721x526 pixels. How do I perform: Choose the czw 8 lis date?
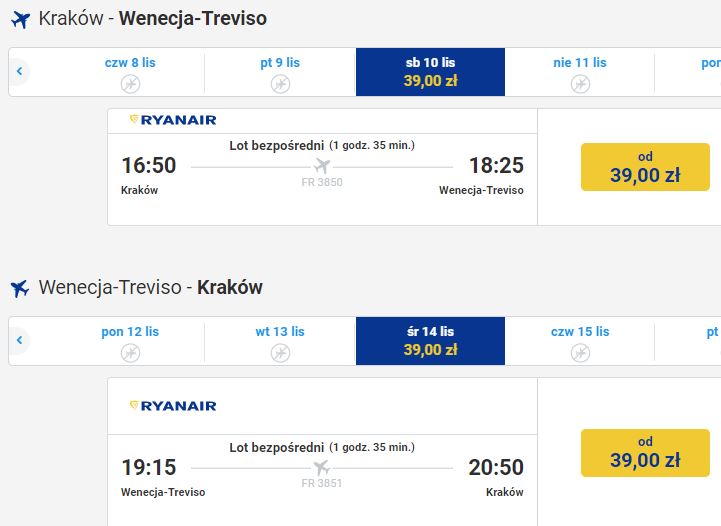pyautogui.click(x=130, y=72)
